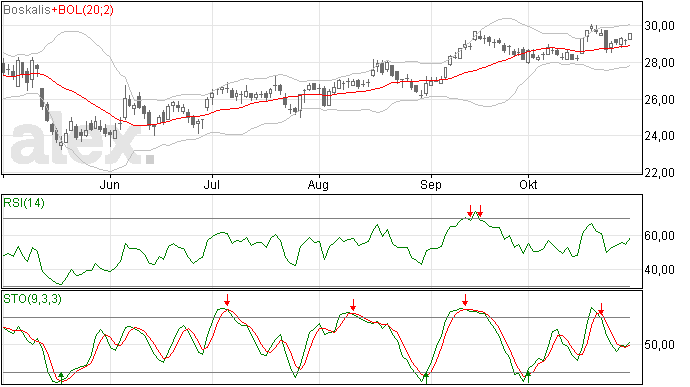Screen dimensions: 690x387
Task: Click the STO(9,3,3) stochastic label
Action: [33, 299]
